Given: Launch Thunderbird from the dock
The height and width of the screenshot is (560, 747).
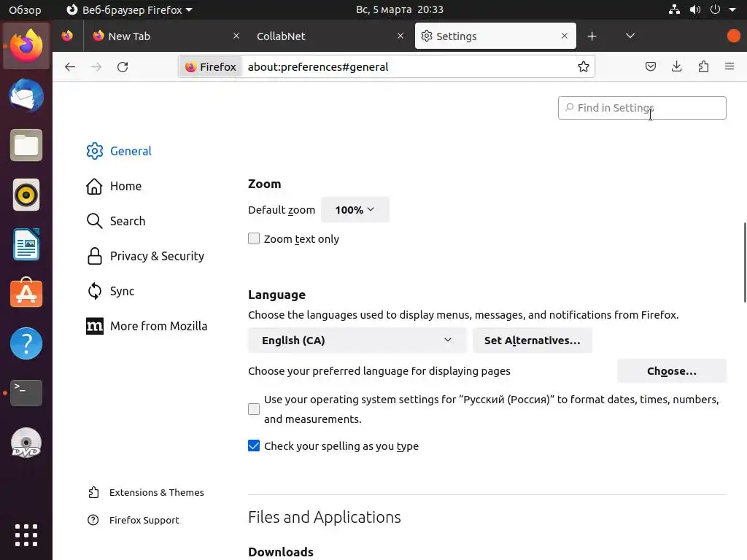Looking at the screenshot, I should coord(26,96).
